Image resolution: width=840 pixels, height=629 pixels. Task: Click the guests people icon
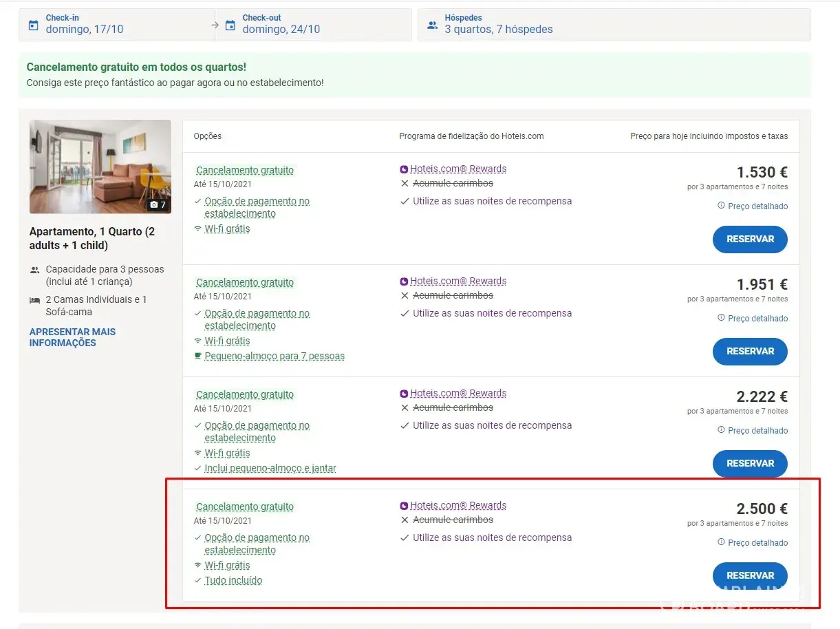432,25
